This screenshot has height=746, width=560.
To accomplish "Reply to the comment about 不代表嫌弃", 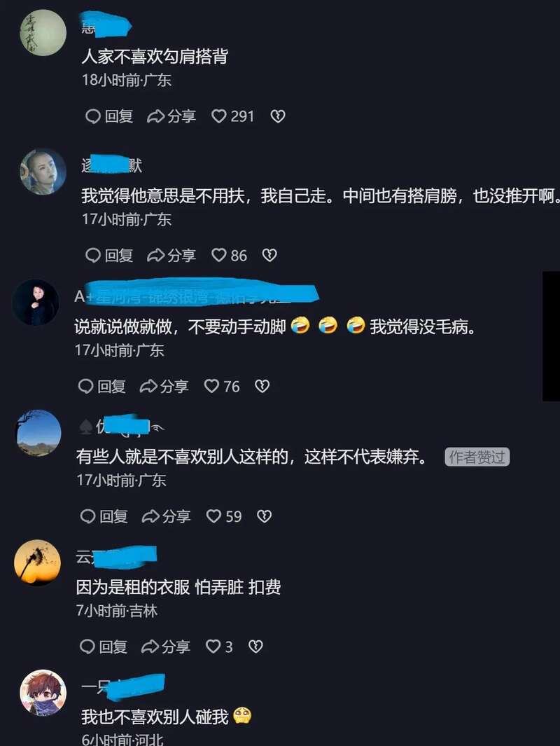I will (104, 516).
